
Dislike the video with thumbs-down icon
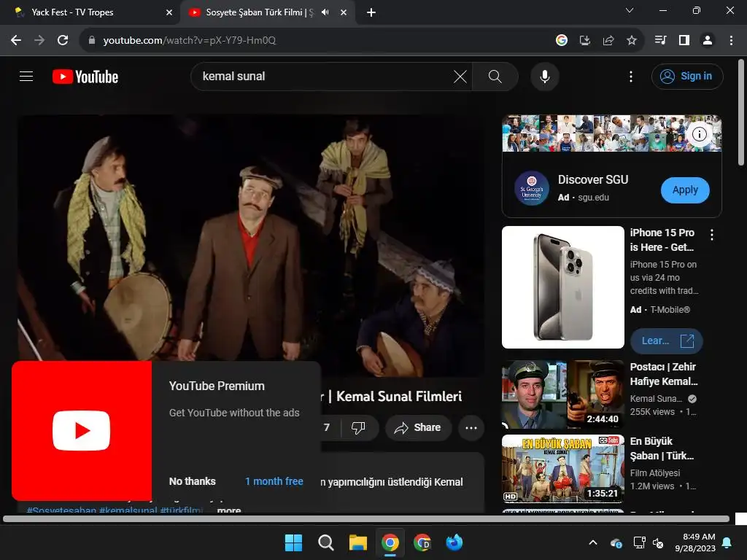pyautogui.click(x=358, y=427)
